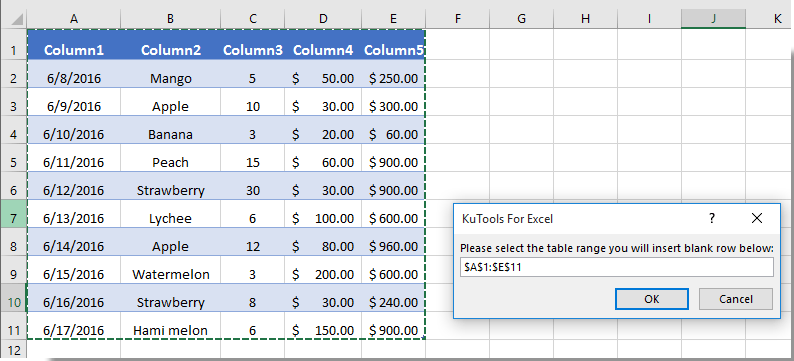Select the $ 240.00 total cell

[x=393, y=298]
